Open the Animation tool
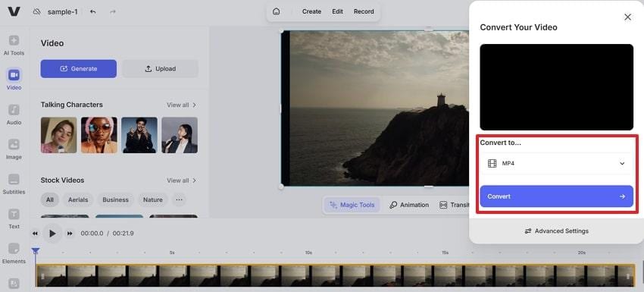The image size is (644, 292). click(409, 205)
